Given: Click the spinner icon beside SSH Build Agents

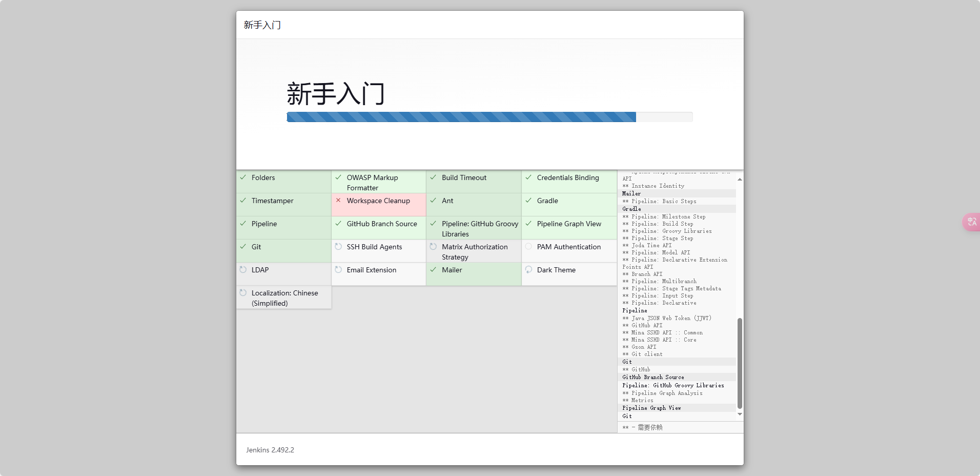Looking at the screenshot, I should click(338, 247).
